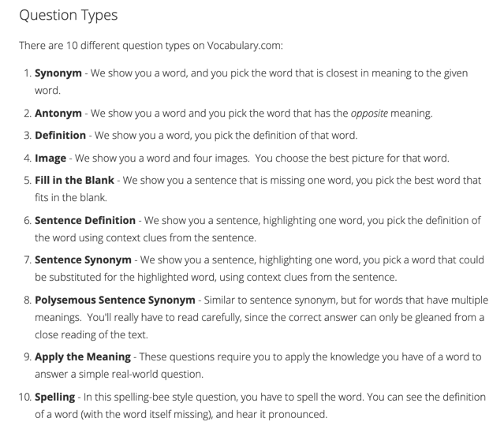Click the bold "Image" term

50,158
